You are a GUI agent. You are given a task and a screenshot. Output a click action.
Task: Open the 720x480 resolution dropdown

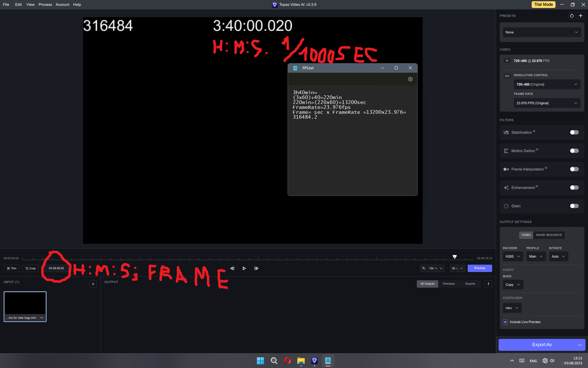coord(547,84)
